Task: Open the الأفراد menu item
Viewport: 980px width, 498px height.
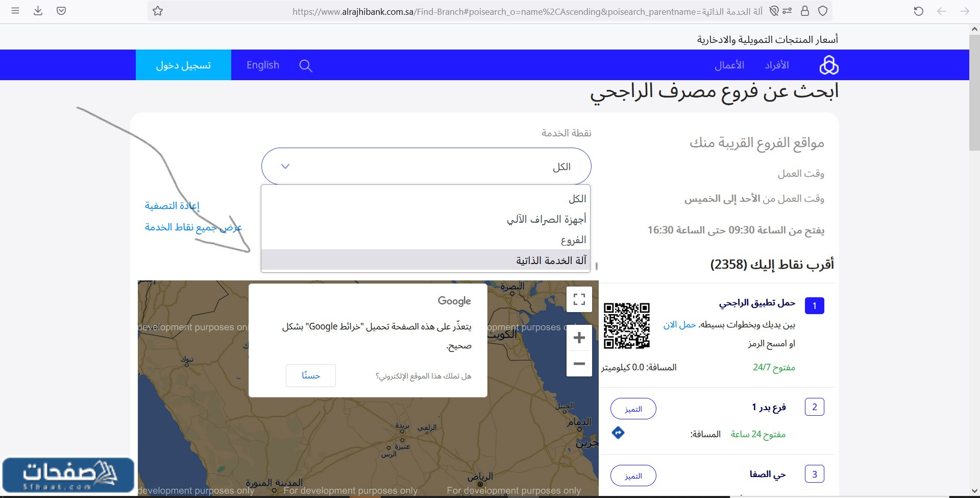Action: coord(776,65)
